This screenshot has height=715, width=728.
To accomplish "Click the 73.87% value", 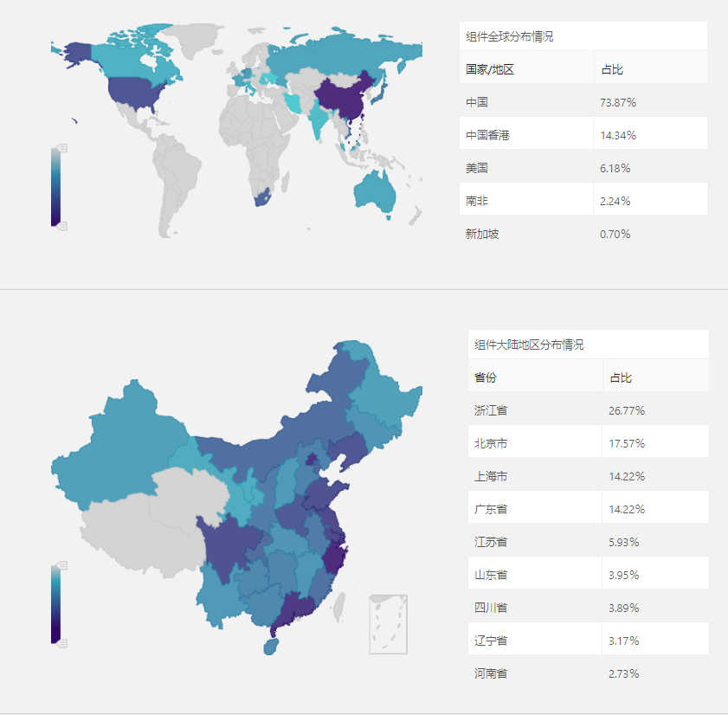I will tap(618, 103).
